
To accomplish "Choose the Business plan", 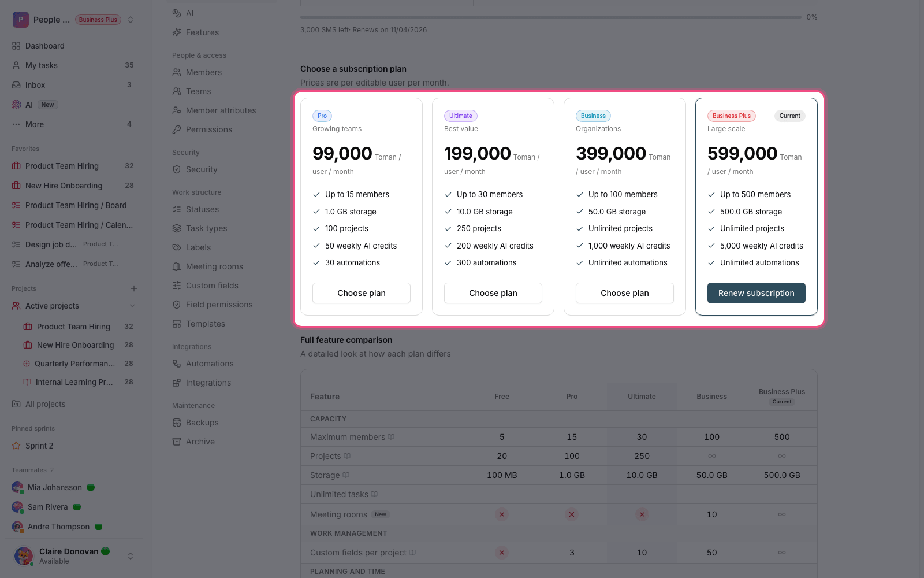I will pyautogui.click(x=625, y=293).
